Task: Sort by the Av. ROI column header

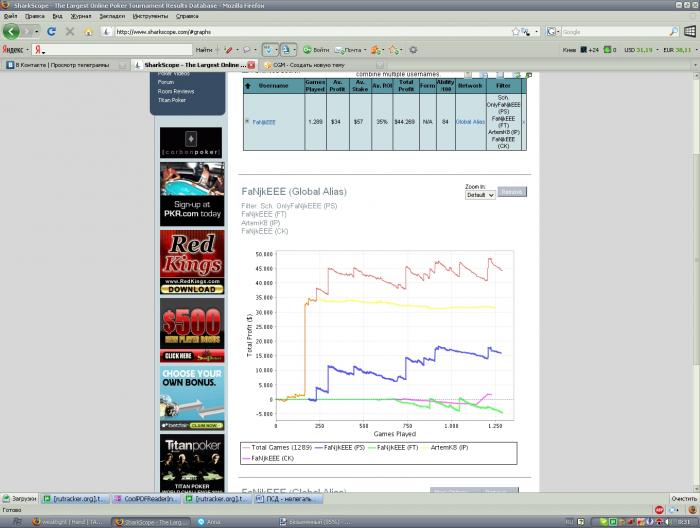Action: coord(382,86)
